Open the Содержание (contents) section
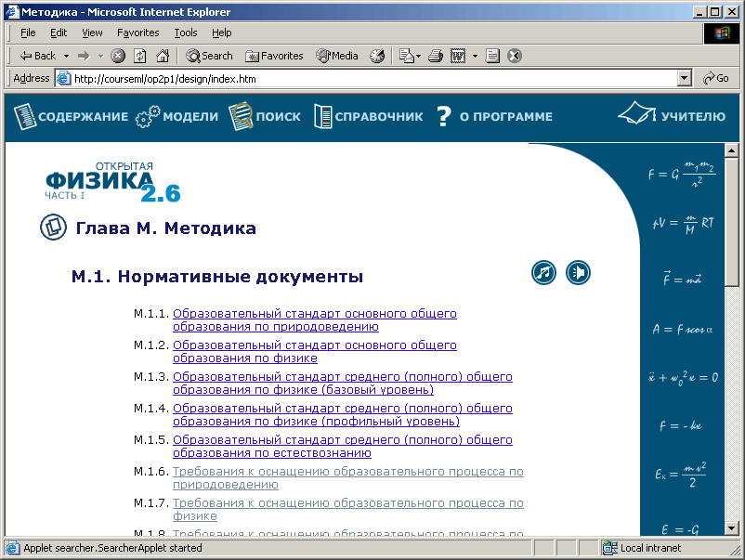Viewport: 745px width, 560px height. coord(72,116)
